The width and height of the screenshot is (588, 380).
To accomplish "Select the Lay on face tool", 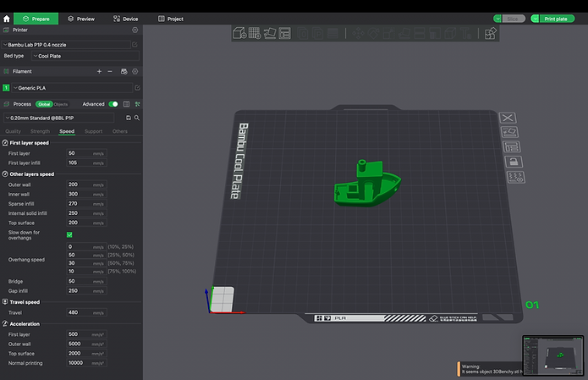I will click(x=404, y=33).
